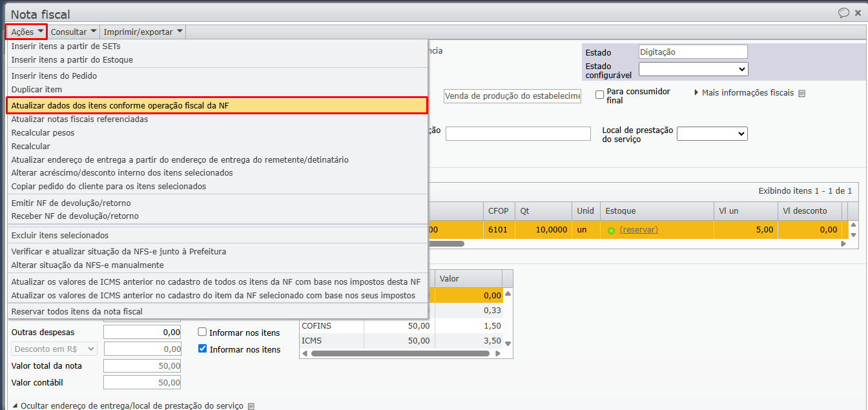Click the Vl un column header

pos(746,211)
